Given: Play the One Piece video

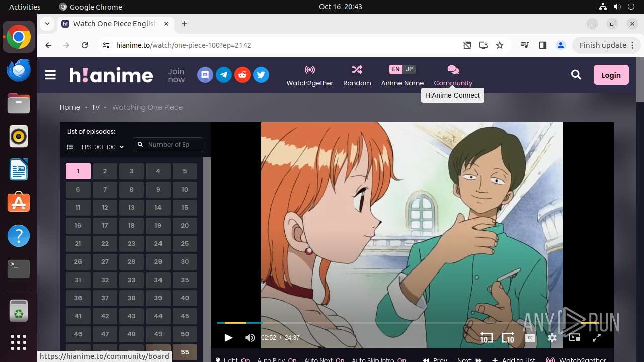Looking at the screenshot, I should pyautogui.click(x=228, y=338).
